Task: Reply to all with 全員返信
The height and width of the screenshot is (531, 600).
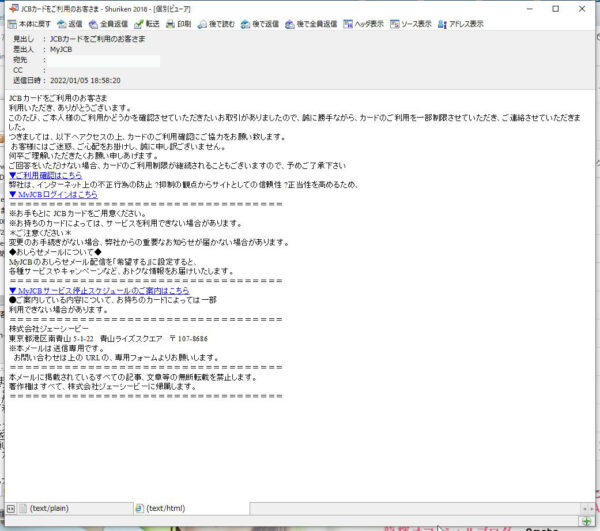Action: click(109, 24)
